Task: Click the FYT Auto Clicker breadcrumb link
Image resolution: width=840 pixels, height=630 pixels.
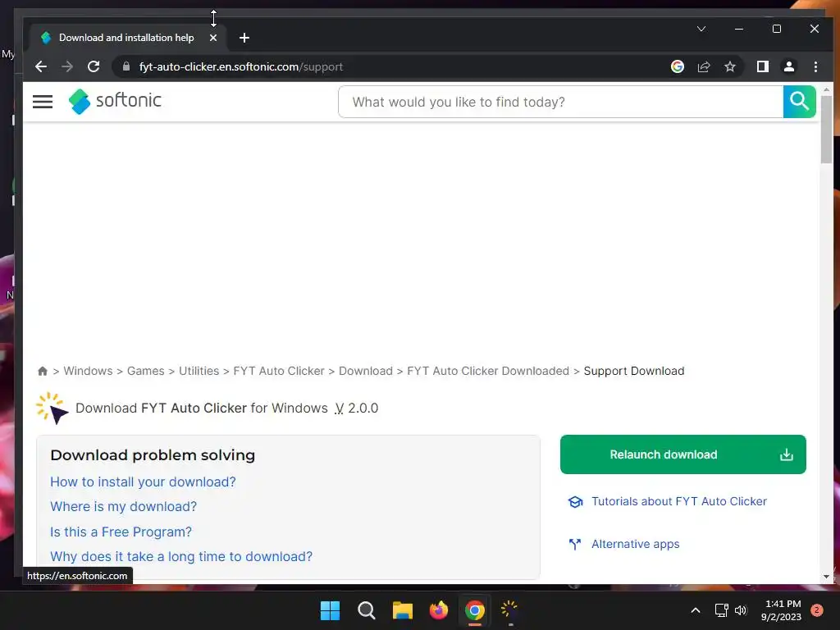Action: coord(279,371)
